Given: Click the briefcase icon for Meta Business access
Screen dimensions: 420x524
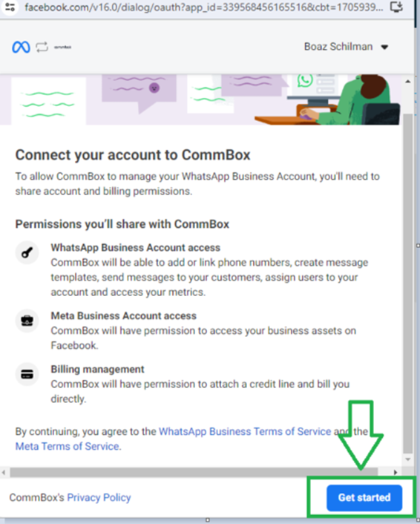Looking at the screenshot, I should pos(27,321).
